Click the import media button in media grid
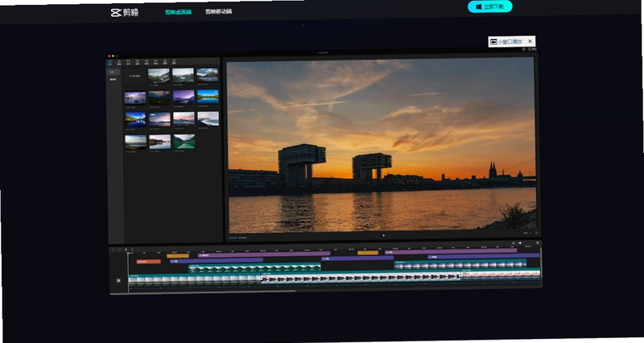 pyautogui.click(x=135, y=76)
